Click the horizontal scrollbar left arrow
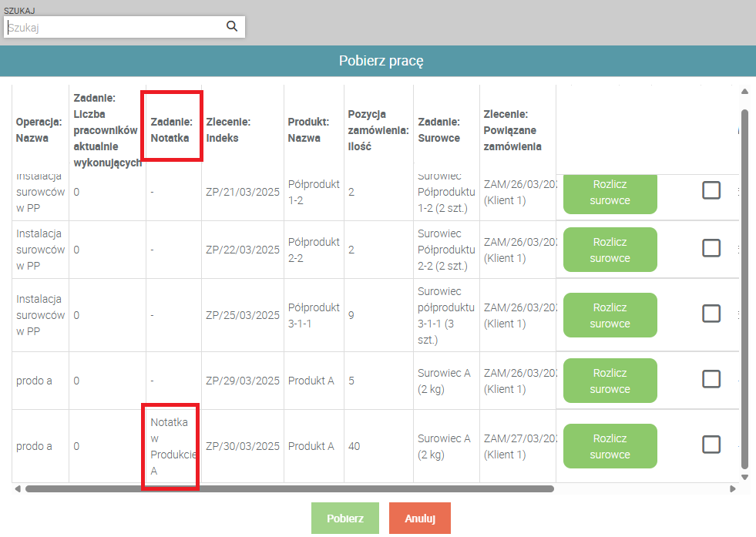Viewport: 756px width, 537px height. click(x=17, y=488)
